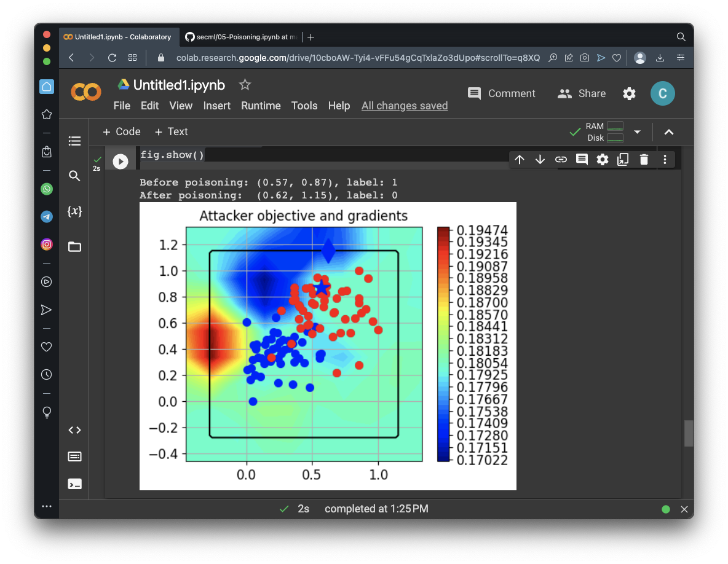The image size is (728, 564).
Task: Open code snippets panel
Action: (x=74, y=430)
